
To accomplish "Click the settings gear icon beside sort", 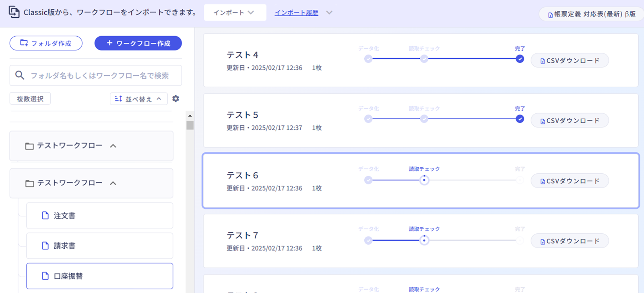I will [175, 99].
